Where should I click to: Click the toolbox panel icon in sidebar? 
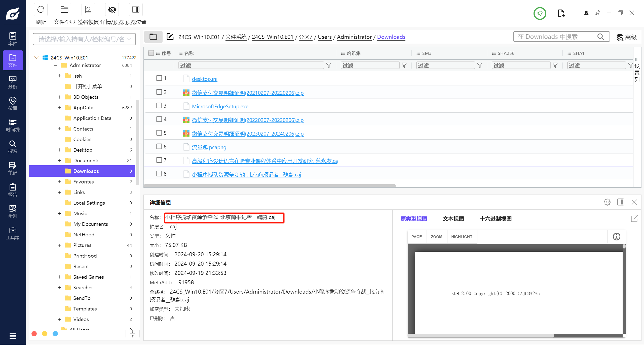13,233
